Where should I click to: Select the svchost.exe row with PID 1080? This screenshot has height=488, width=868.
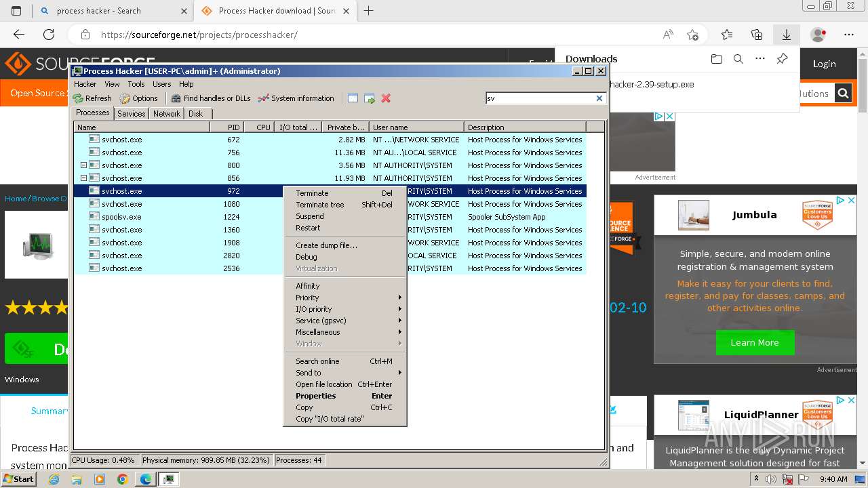click(x=330, y=204)
